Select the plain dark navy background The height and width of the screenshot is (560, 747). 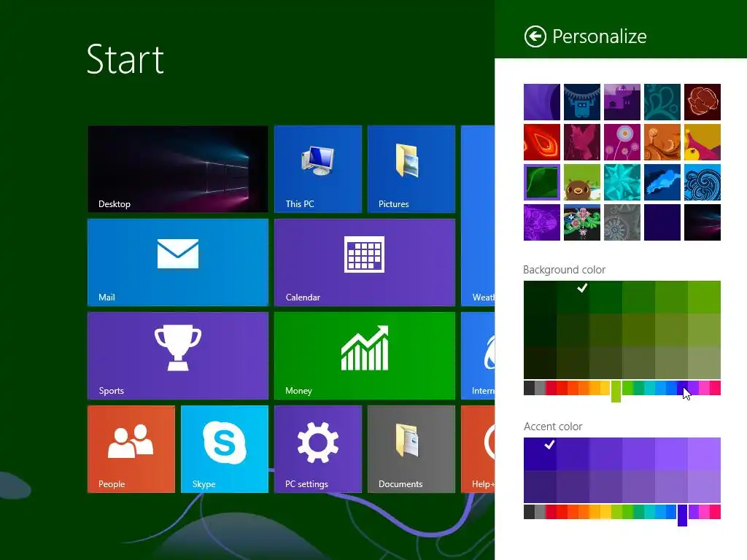662,222
